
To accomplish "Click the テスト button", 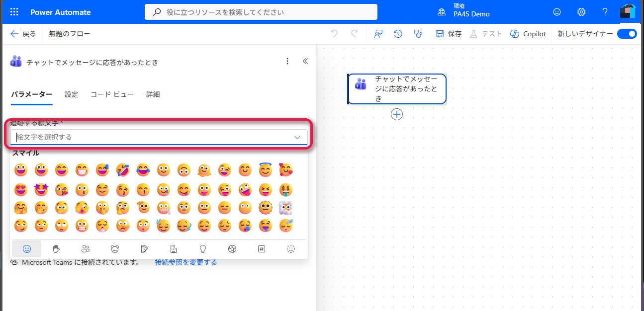I will [x=486, y=34].
